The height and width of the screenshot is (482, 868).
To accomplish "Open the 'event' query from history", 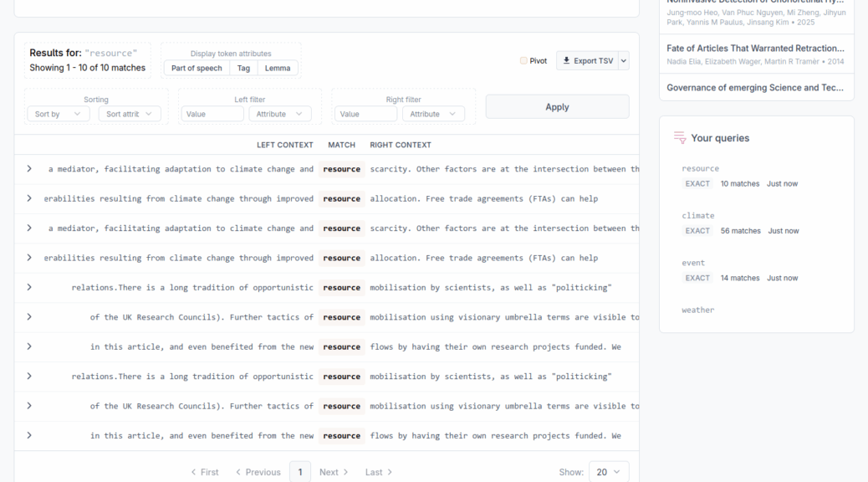I will pos(693,263).
